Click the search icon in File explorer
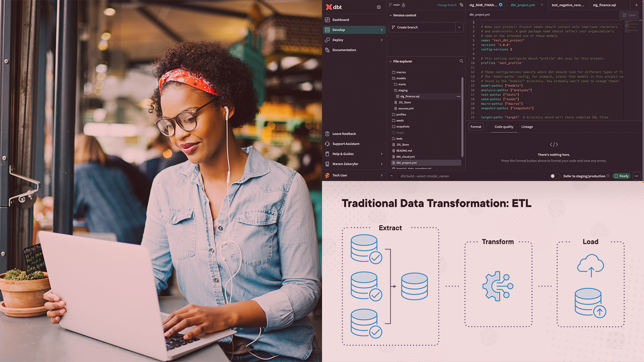Screen dimensions: 644x362 tap(461, 61)
